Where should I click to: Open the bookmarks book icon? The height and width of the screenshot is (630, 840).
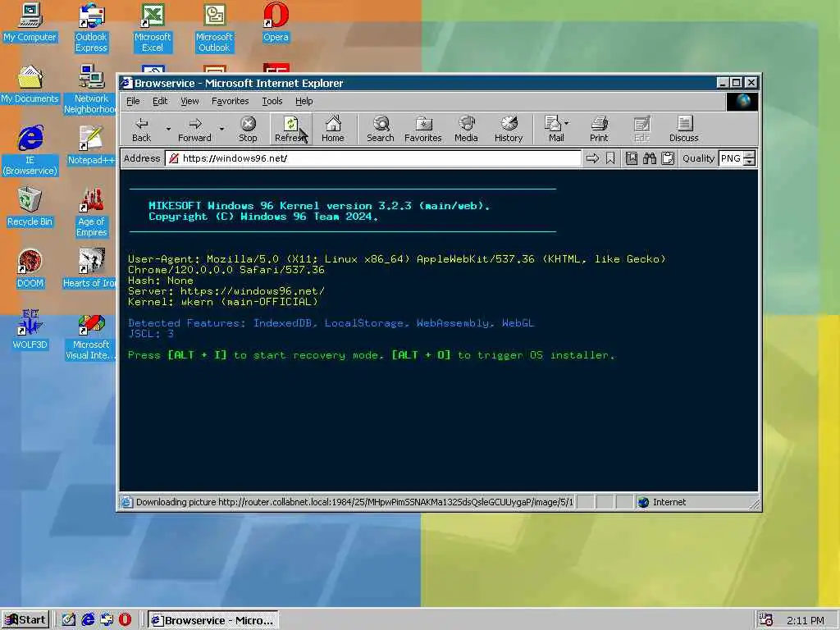tap(632, 158)
